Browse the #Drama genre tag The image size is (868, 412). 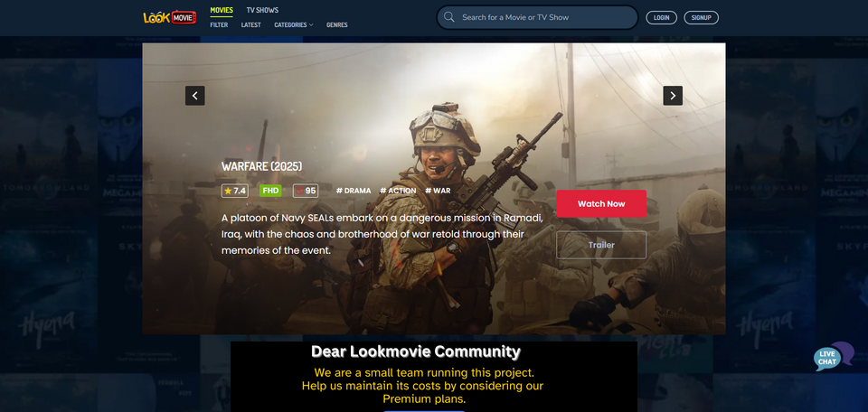point(354,191)
